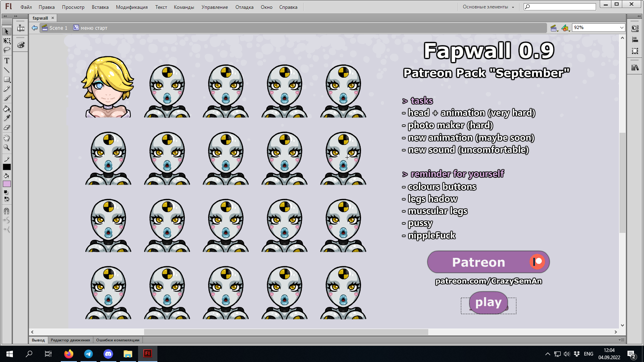Open the stroke color black swatch
This screenshot has height=362, width=644.
(7, 167)
